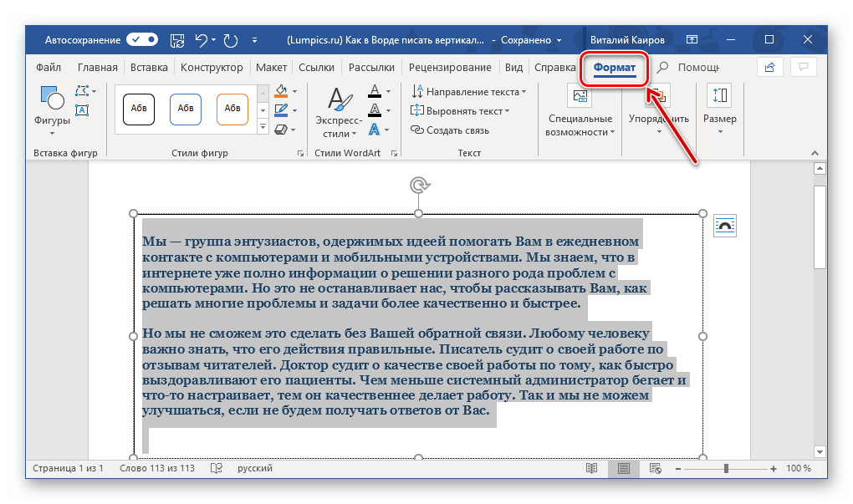Open the Сохранено save status dropdown

(x=531, y=40)
